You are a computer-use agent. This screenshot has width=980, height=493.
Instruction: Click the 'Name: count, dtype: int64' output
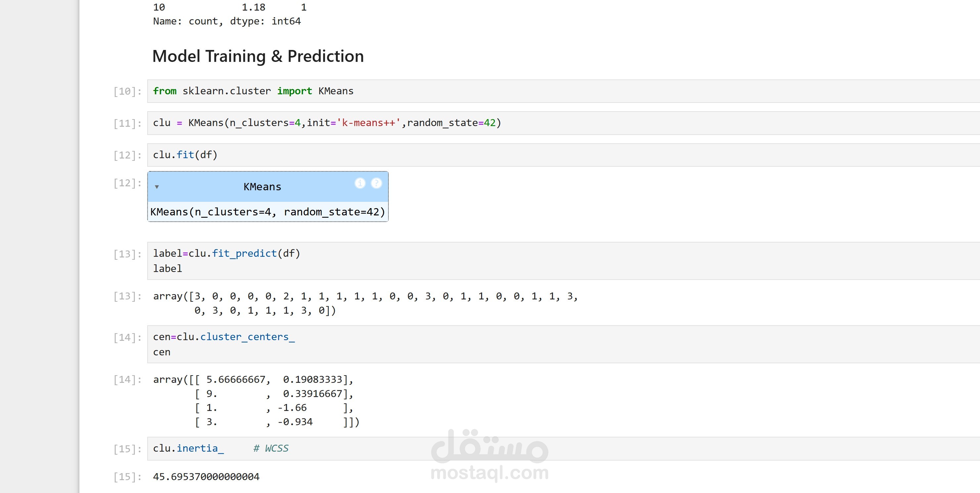(x=227, y=21)
